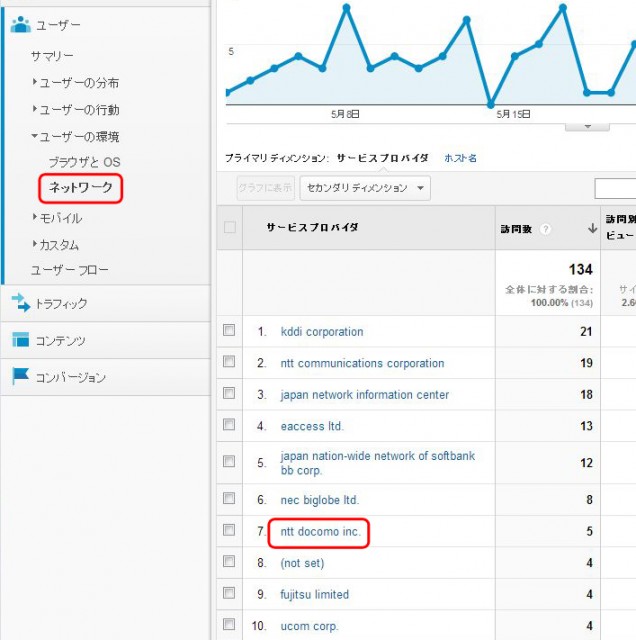636x640 pixels.
Task: Open the セカンダリ ディメンション dropdown
Action: tap(365, 188)
